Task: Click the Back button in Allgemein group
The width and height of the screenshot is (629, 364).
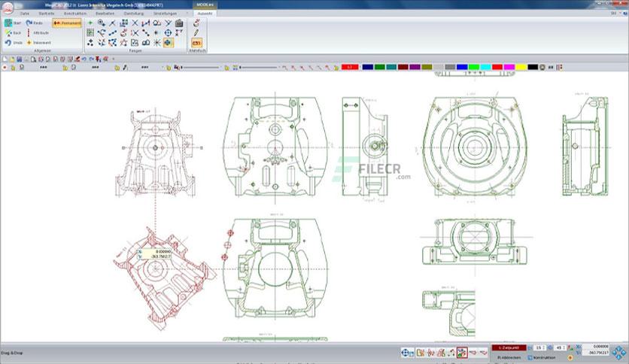Action: [13, 33]
